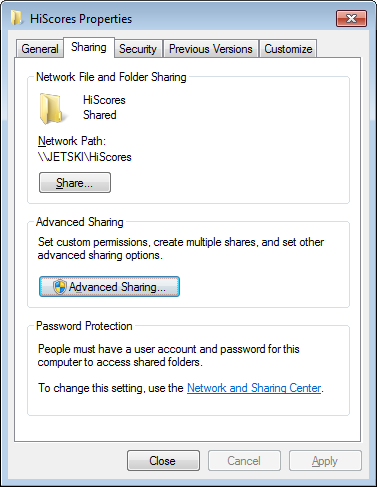Click the Password Protection group heading
This screenshot has width=377, height=487.
(84, 326)
